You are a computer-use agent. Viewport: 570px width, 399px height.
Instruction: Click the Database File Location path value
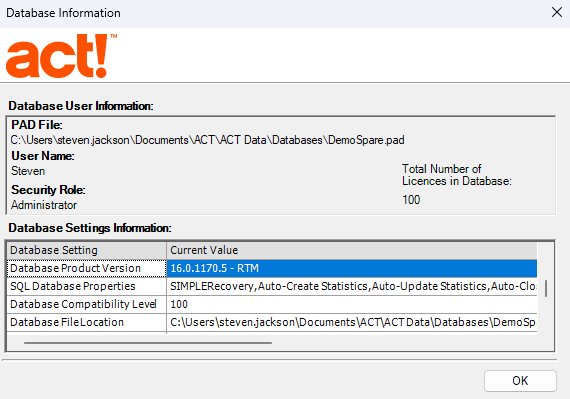tap(352, 322)
